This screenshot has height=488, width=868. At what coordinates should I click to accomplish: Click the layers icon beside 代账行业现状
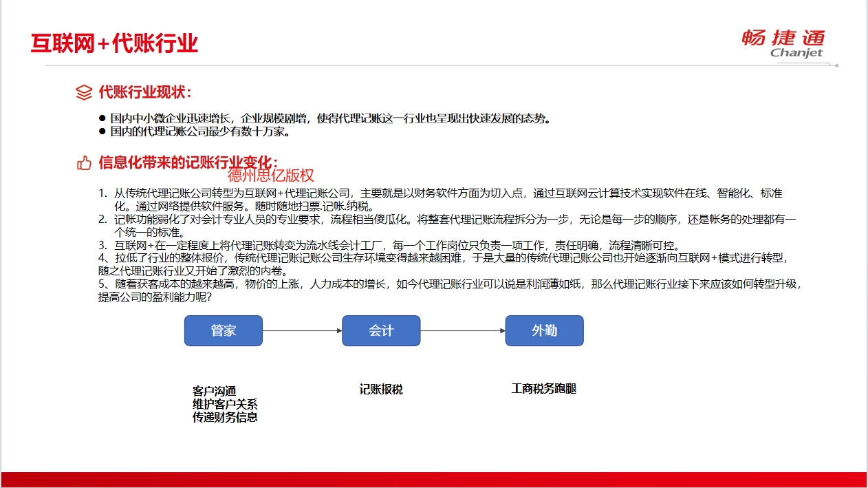[x=84, y=92]
